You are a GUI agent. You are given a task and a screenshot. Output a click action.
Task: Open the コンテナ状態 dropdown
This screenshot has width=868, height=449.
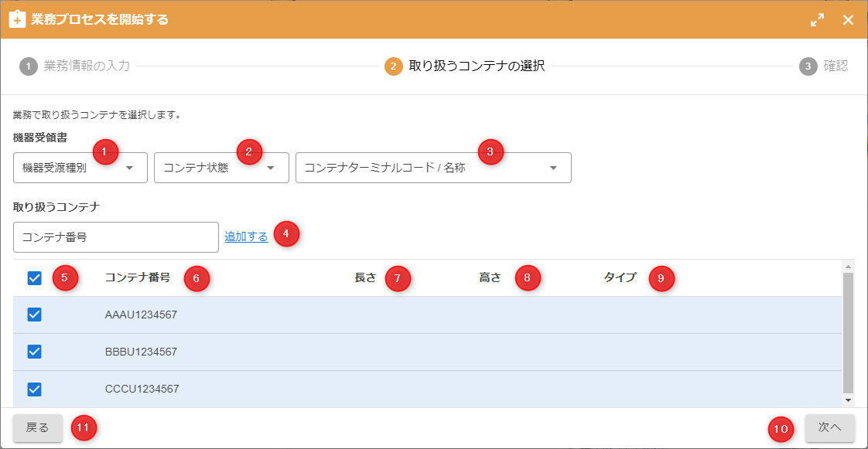(221, 168)
